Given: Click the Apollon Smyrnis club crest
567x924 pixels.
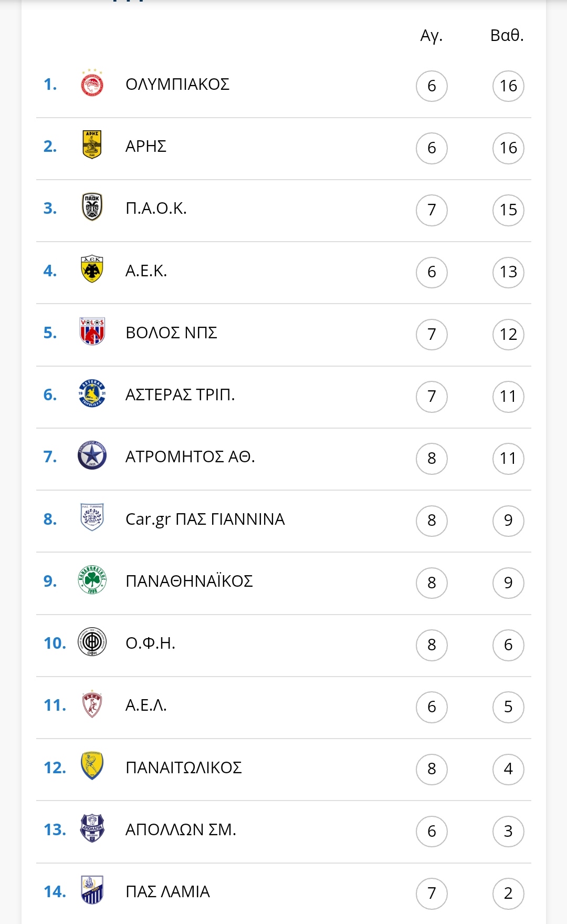Looking at the screenshot, I should pos(92,828).
